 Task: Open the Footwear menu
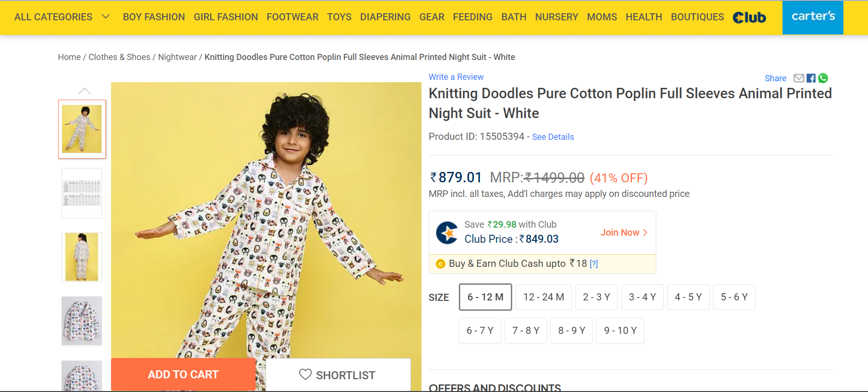coord(292,17)
